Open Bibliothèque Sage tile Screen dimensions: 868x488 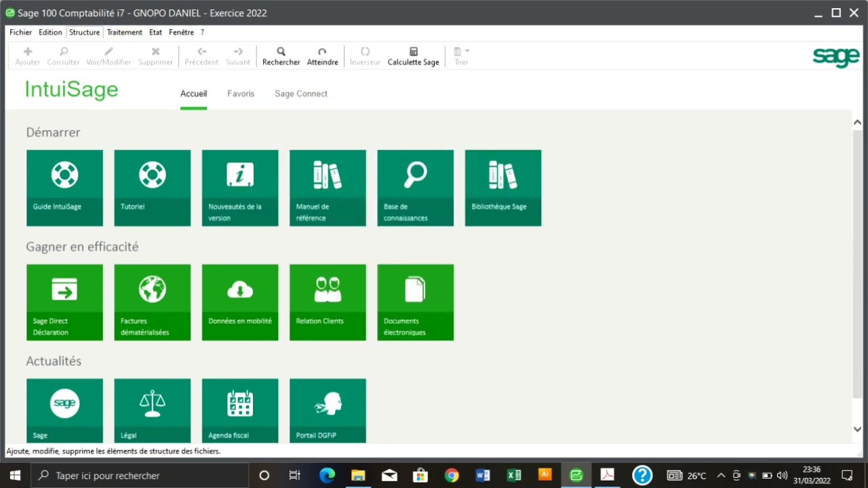(x=503, y=188)
